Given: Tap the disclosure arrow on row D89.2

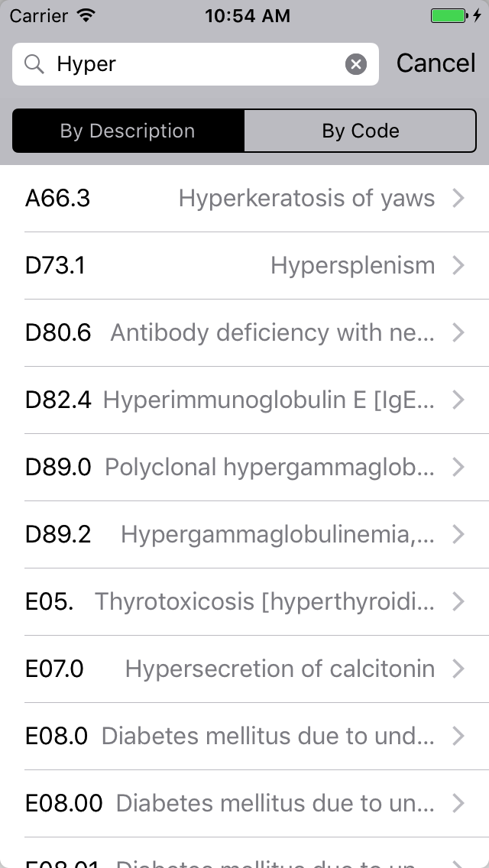Looking at the screenshot, I should click(458, 534).
